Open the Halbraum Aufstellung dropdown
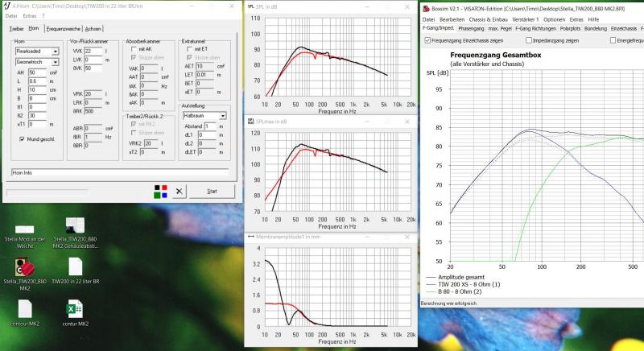Screen dimensions: 644x351 pyautogui.click(x=222, y=116)
